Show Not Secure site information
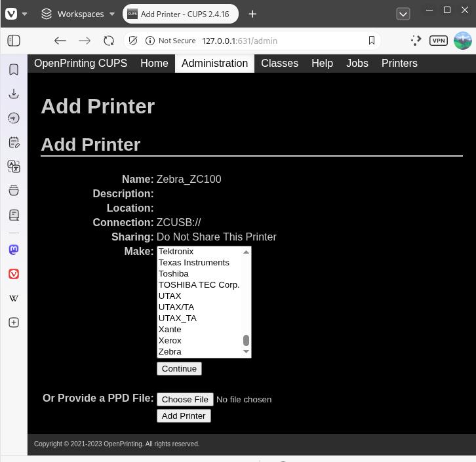The image size is (476, 462). tap(170, 41)
